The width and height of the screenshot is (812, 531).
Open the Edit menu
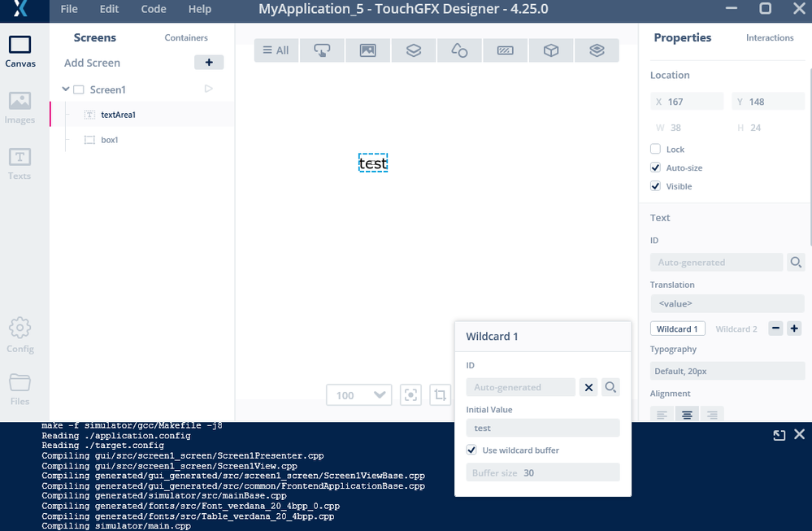pos(109,9)
